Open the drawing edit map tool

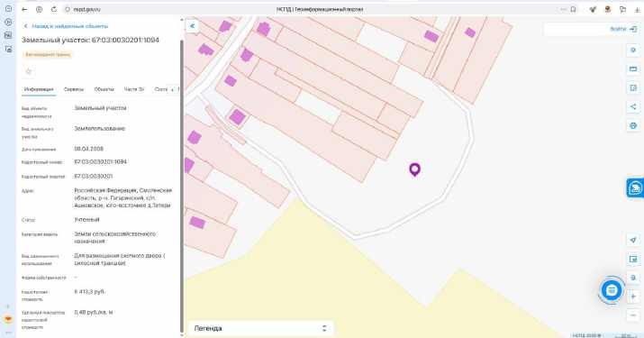point(633,87)
